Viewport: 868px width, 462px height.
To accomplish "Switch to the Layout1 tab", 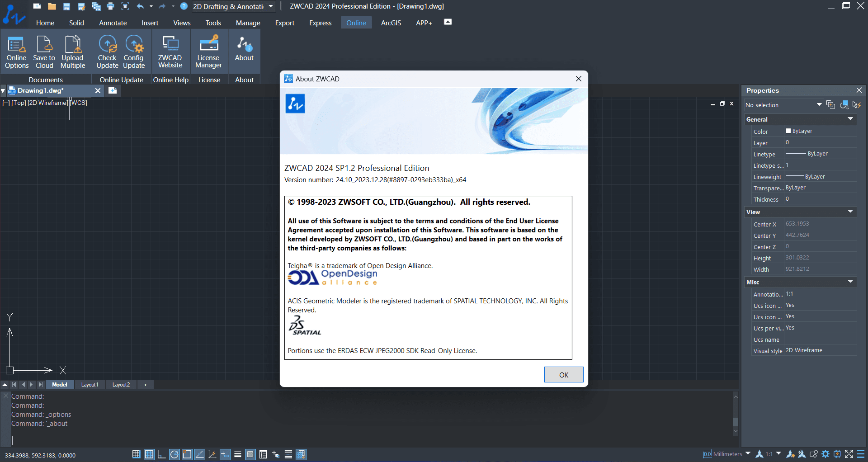I will click(90, 385).
